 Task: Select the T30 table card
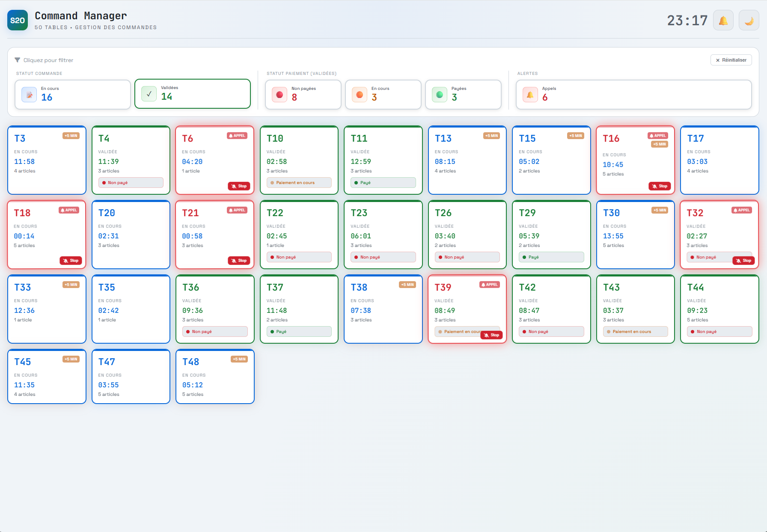635,235
